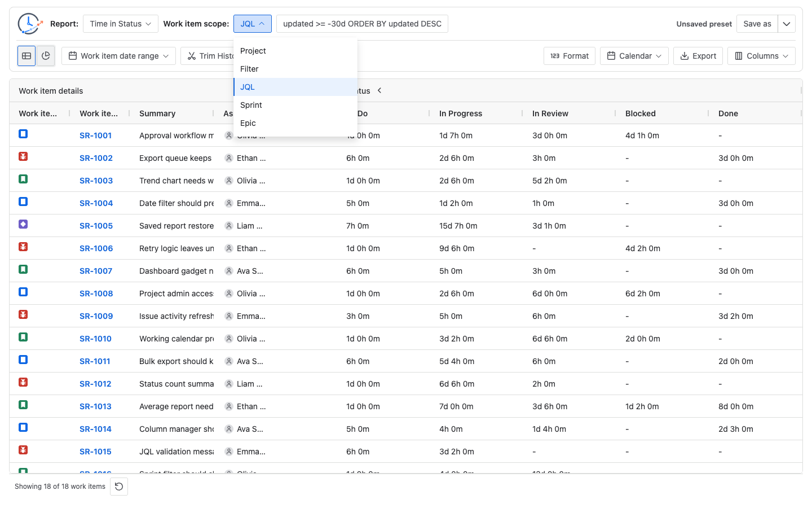Click story type icon for SR-1003

tap(23, 179)
